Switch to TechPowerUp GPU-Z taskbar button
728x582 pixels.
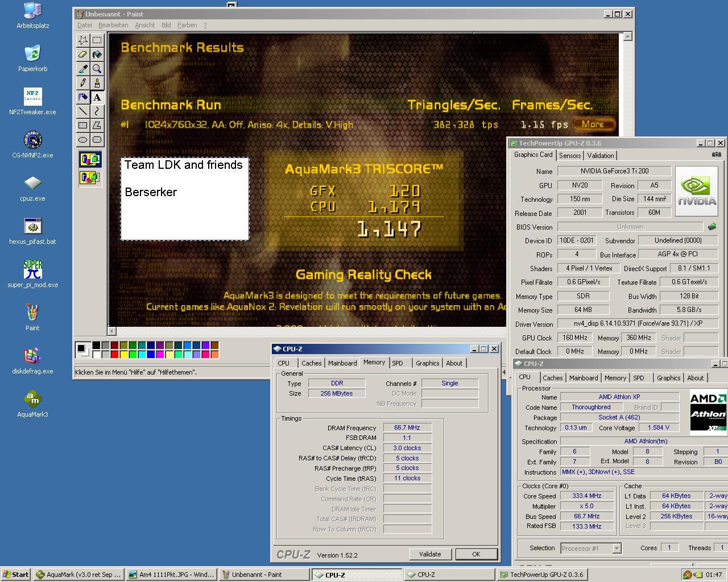541,575
